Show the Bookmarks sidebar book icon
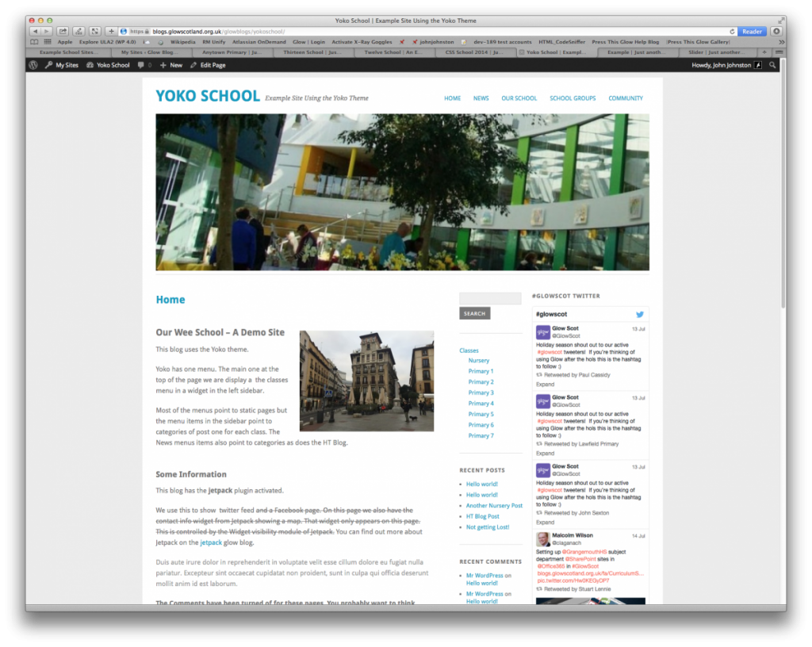Viewport: 812px width, 647px height. click(35, 41)
